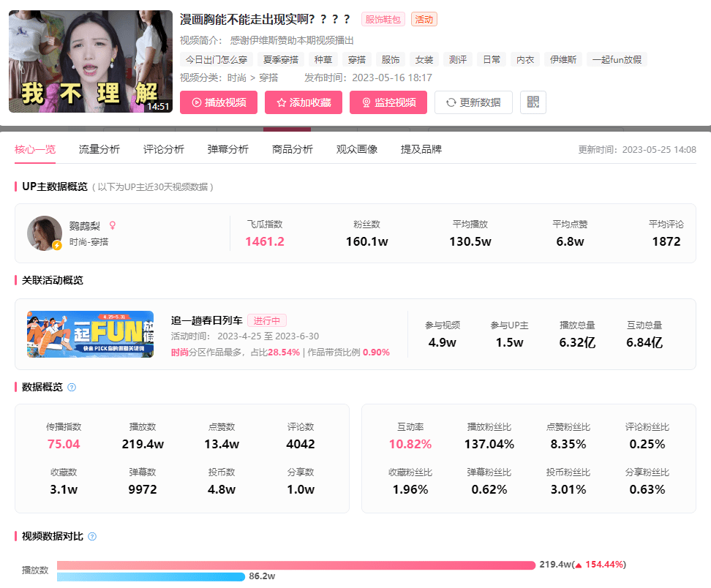Click the 日常 tag

pyautogui.click(x=492, y=59)
